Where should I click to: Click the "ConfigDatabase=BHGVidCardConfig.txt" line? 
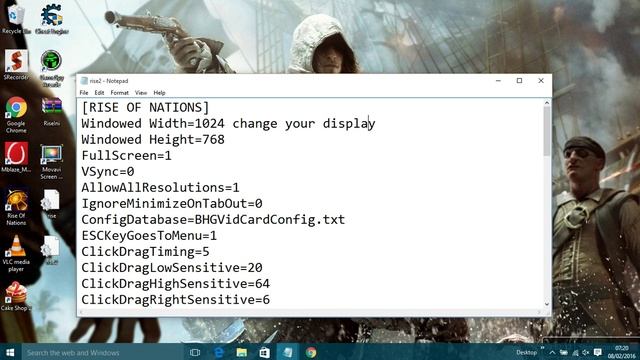tap(213, 220)
